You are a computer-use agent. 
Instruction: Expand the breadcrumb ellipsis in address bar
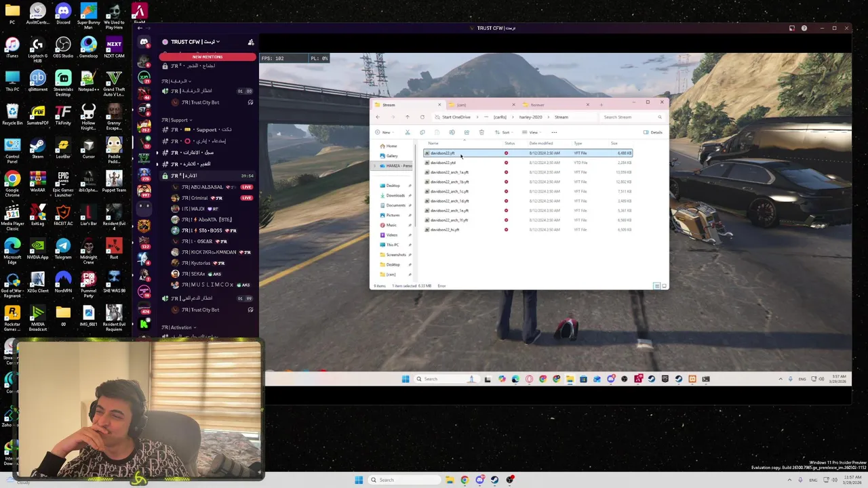tap(486, 117)
